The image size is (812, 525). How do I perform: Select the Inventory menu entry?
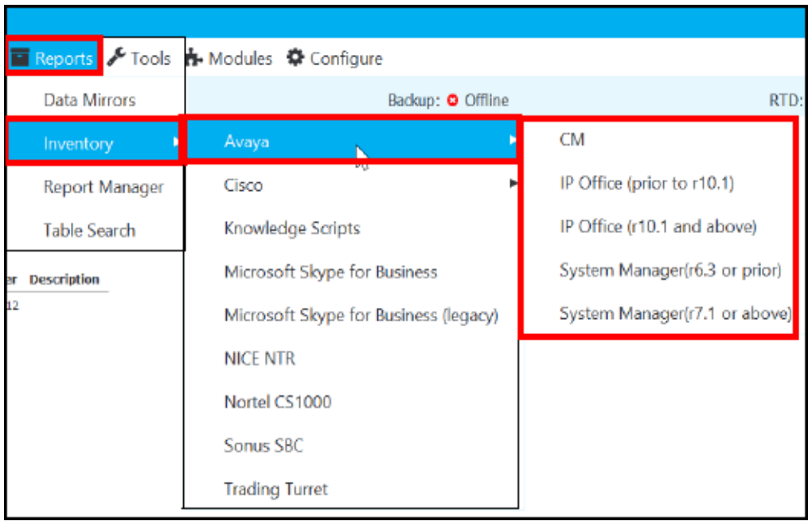pyautogui.click(x=94, y=142)
